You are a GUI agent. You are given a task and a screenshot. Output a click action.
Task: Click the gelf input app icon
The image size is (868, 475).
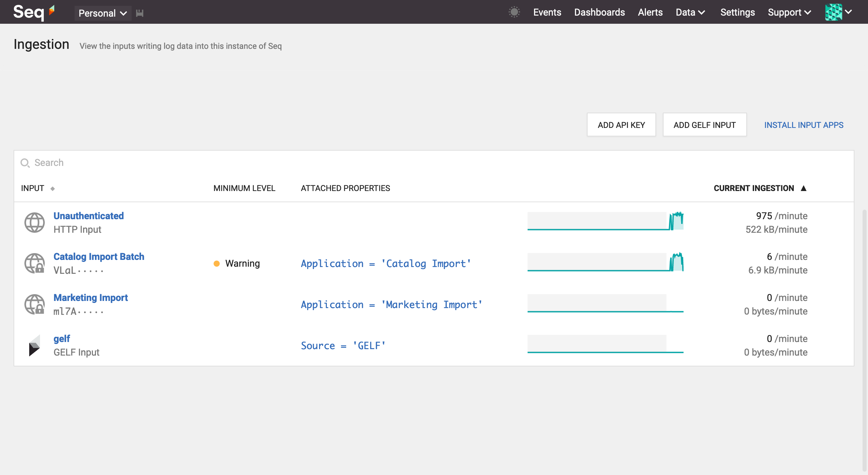click(35, 345)
